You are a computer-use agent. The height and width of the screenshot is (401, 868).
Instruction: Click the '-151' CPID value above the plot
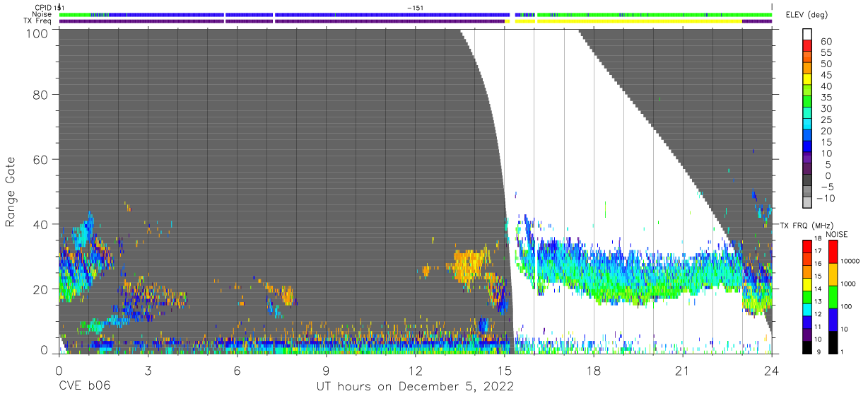coord(416,7)
